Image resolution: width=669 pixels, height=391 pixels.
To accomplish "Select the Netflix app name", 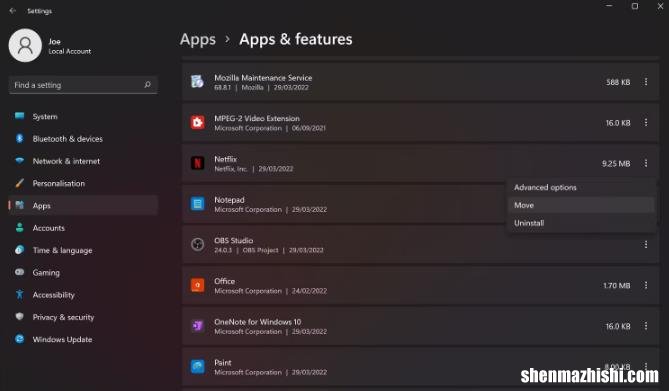I will (x=225, y=159).
